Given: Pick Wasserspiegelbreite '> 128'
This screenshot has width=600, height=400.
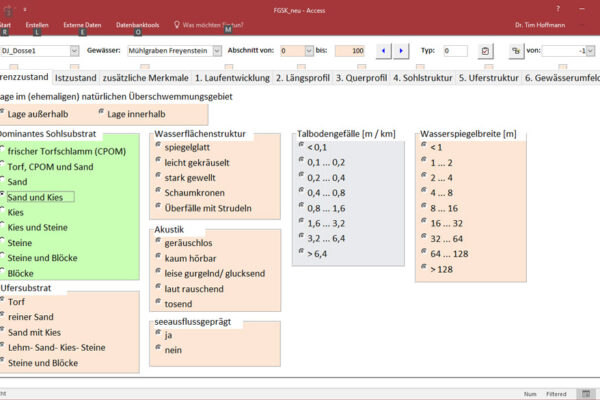Looking at the screenshot, I should tap(437, 269).
